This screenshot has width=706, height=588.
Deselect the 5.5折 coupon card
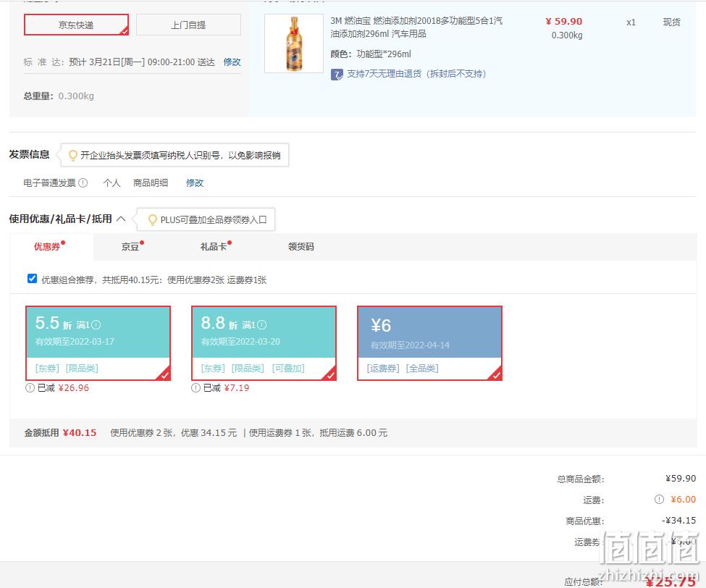pyautogui.click(x=98, y=343)
